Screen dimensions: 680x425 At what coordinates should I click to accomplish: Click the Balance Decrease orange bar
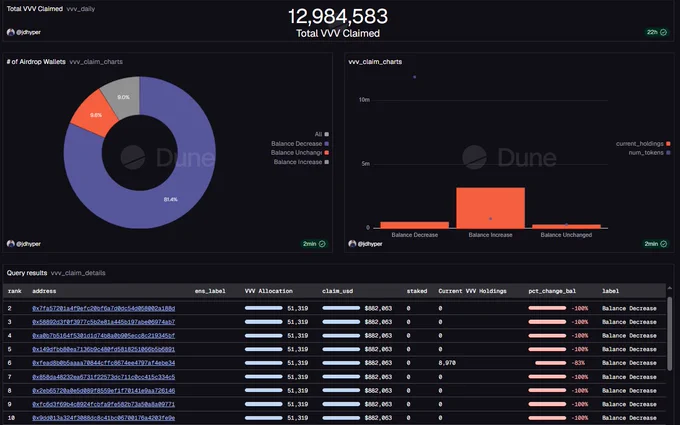414,225
